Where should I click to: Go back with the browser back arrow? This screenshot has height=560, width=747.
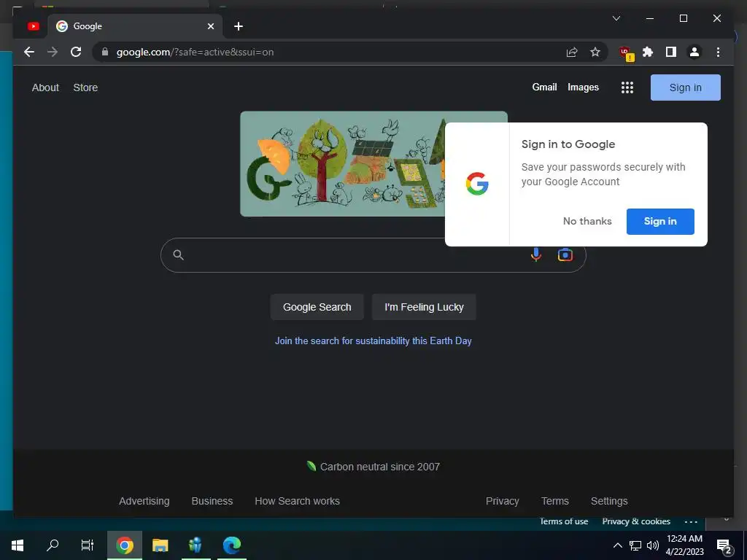(x=29, y=52)
